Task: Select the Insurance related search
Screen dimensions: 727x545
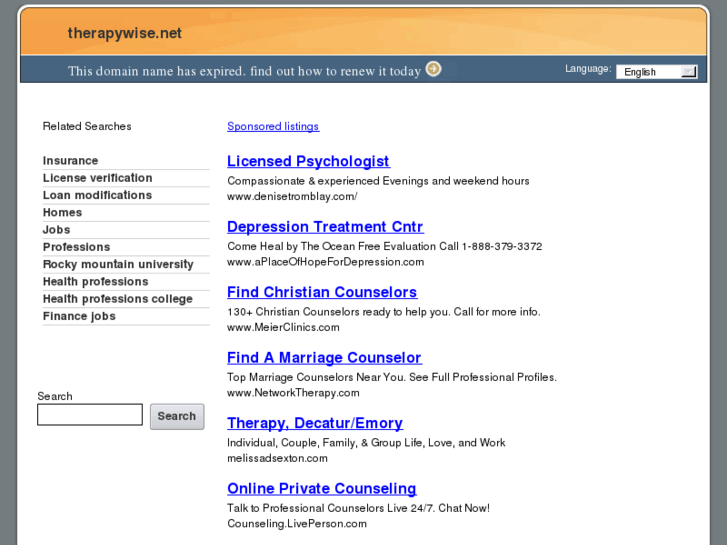Action: pyautogui.click(x=70, y=160)
